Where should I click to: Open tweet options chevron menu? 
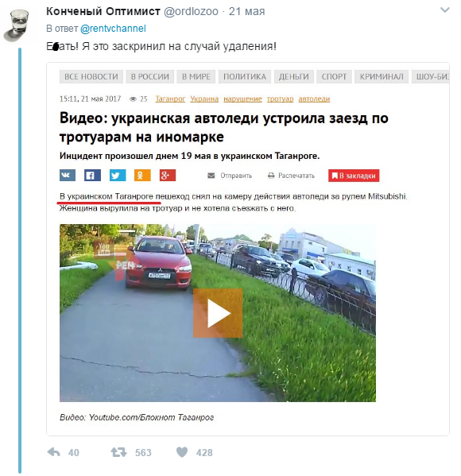pyautogui.click(x=444, y=10)
